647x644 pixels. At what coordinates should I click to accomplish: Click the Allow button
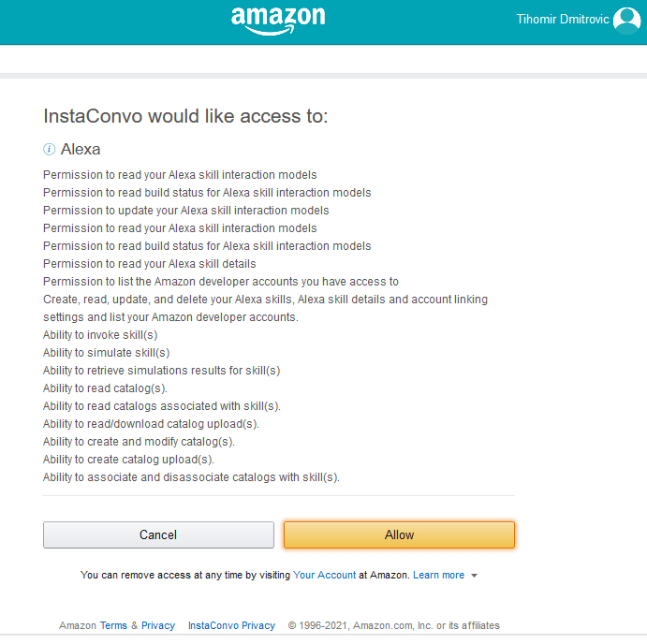[x=399, y=534]
